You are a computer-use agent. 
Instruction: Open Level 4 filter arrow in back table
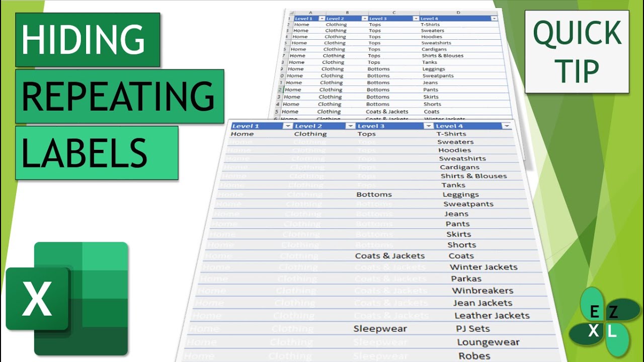(494, 19)
